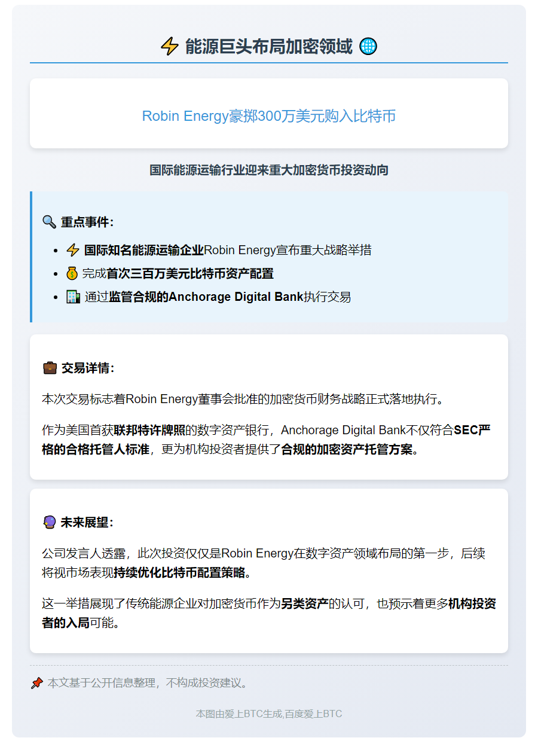Viewport: 538px width, 756px height.
Task: Click the title text 能源巨头布局加密领域
Action: tap(269, 46)
